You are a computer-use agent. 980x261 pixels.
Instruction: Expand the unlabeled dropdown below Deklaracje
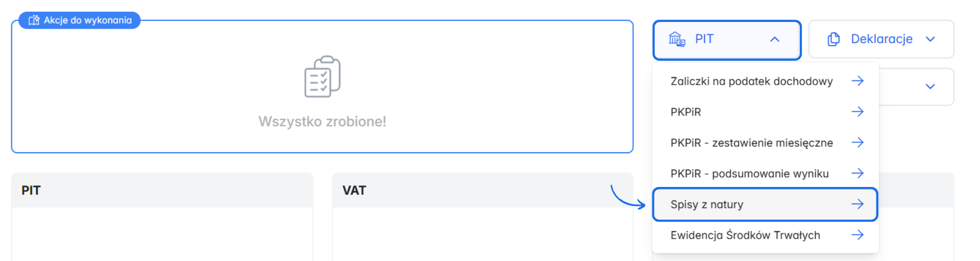coord(930,87)
